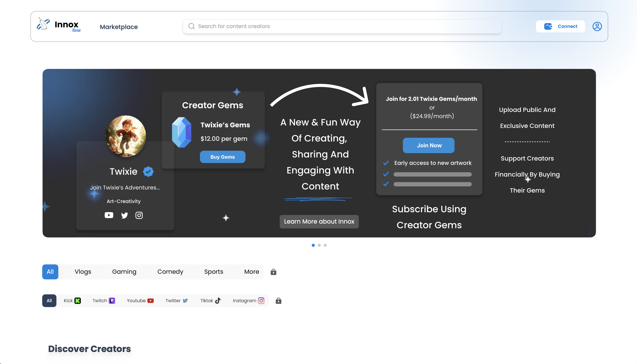Open Twixie's YouTube icon
The height and width of the screenshot is (364, 637).
click(109, 215)
